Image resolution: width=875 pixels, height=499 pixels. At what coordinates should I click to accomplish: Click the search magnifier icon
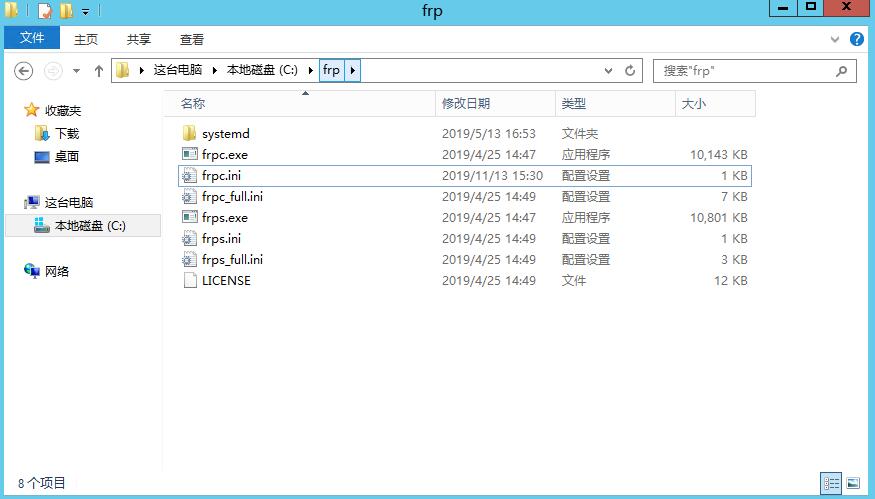(842, 71)
